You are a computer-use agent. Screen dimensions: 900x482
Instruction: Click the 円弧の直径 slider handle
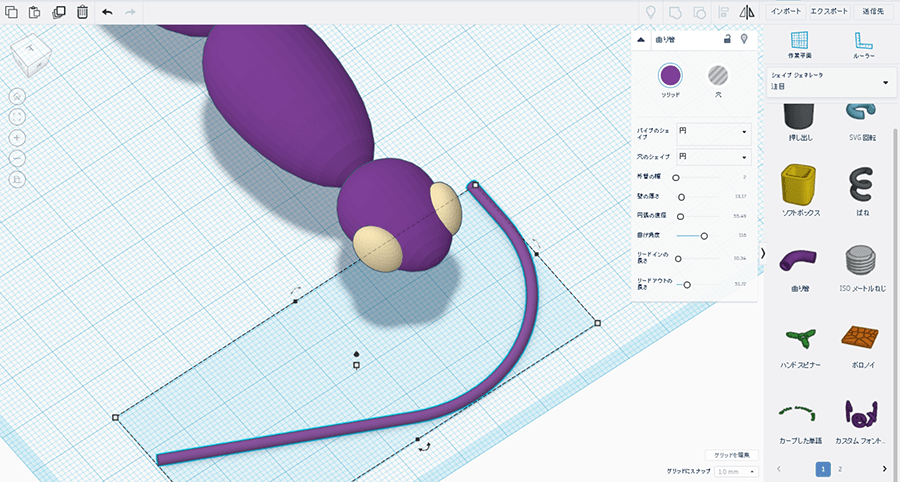(680, 217)
